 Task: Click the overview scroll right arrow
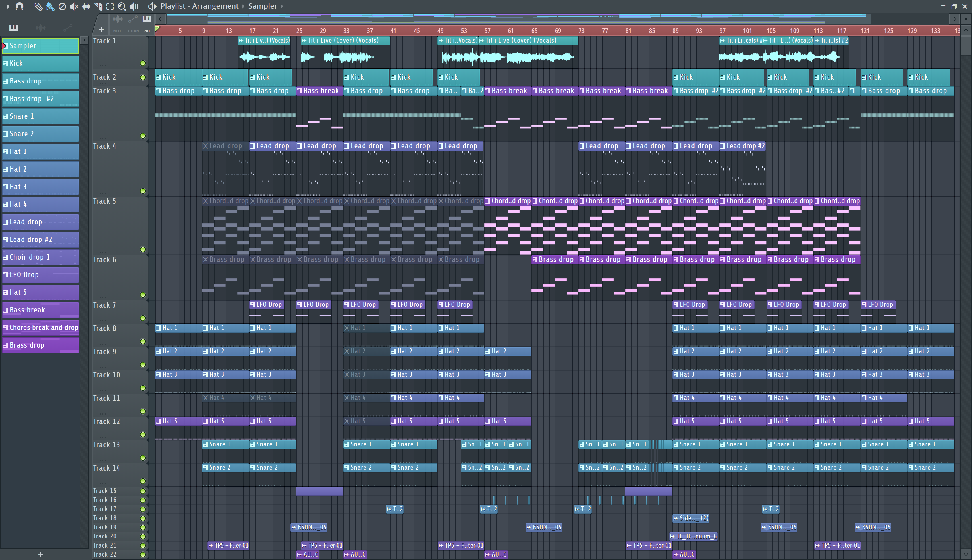[955, 19]
